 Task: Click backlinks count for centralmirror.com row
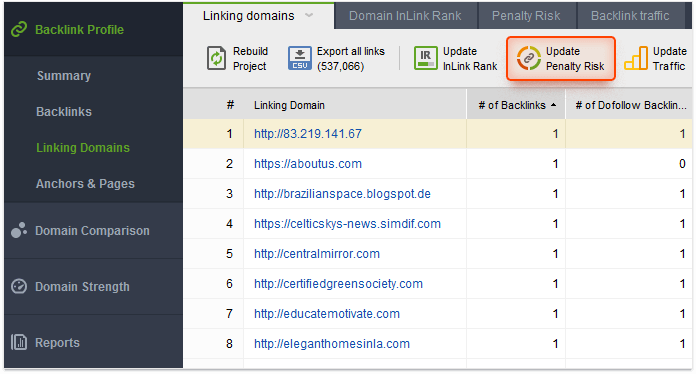555,254
